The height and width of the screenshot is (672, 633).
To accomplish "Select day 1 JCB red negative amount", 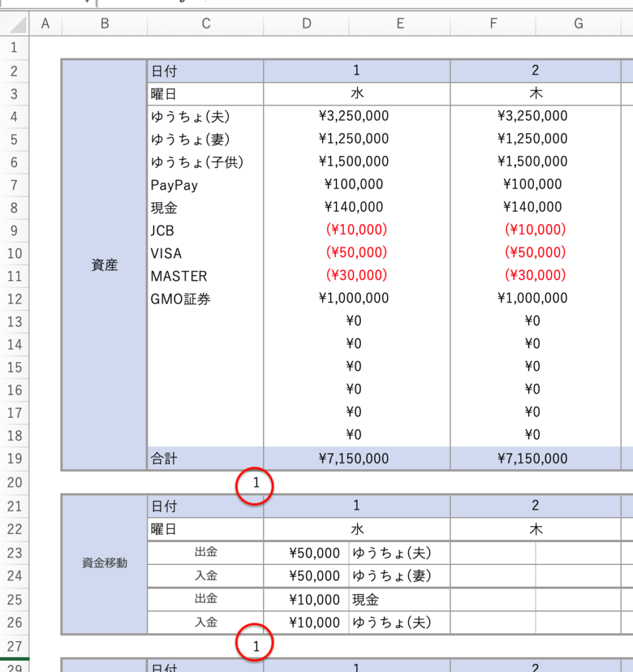I will 356,230.
